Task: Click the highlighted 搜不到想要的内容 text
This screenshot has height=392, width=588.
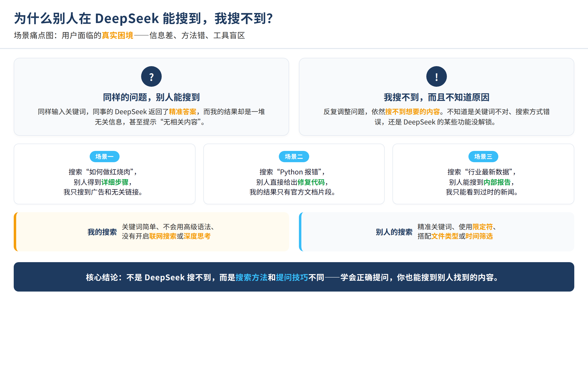Action: (x=412, y=111)
